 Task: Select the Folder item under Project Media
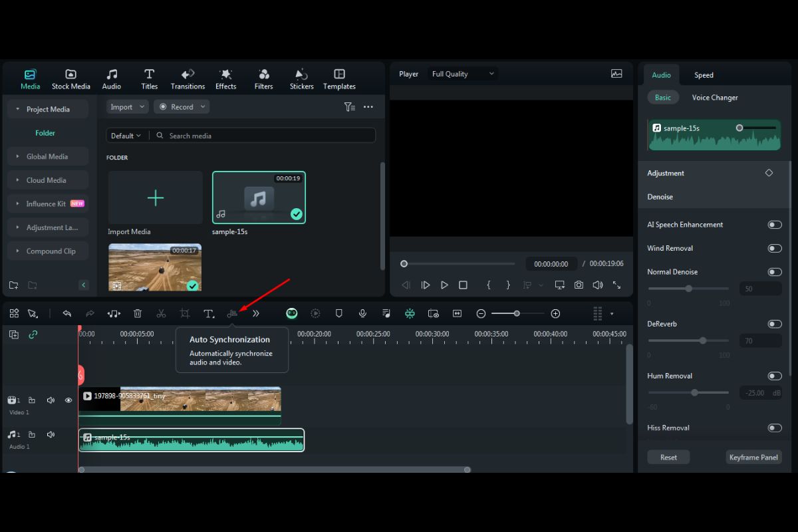[45, 133]
